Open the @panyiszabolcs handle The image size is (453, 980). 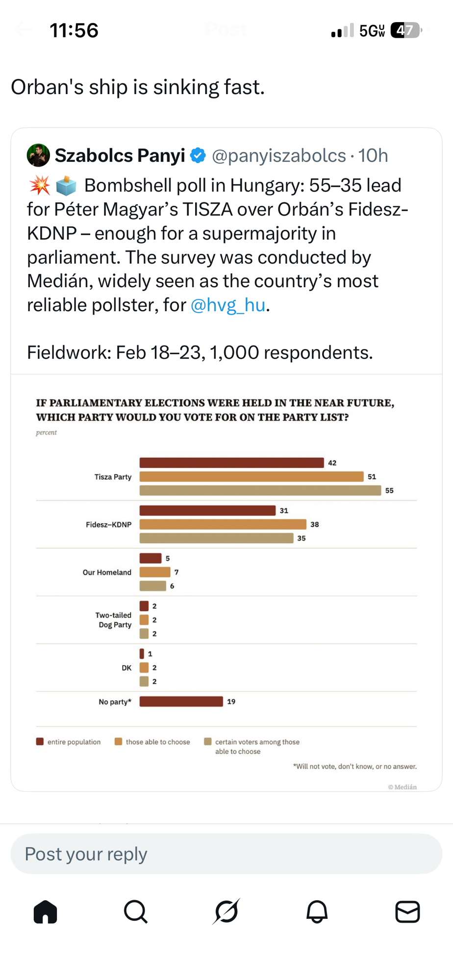tap(279, 155)
